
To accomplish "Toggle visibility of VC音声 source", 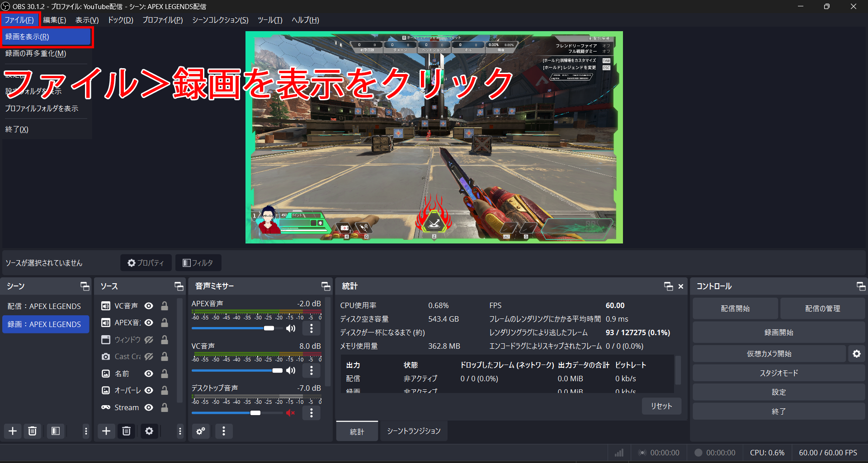I will [x=149, y=306].
